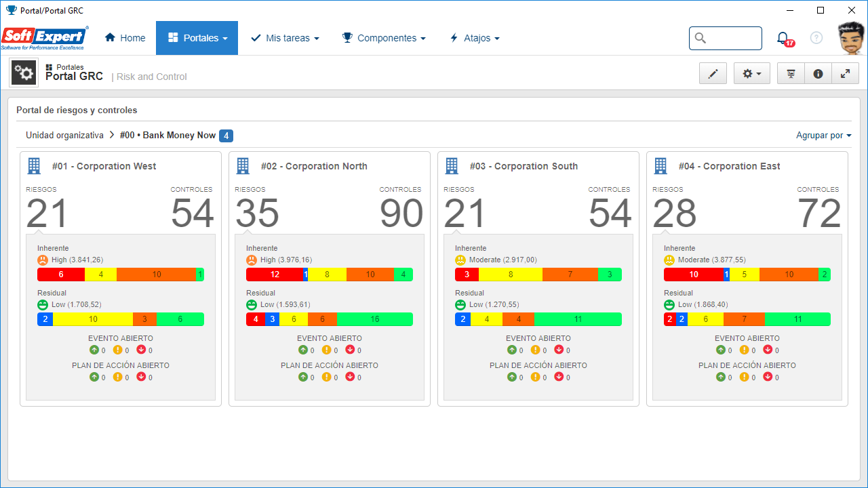868x488 pixels.
Task: Open the Atajos menu
Action: tap(475, 38)
